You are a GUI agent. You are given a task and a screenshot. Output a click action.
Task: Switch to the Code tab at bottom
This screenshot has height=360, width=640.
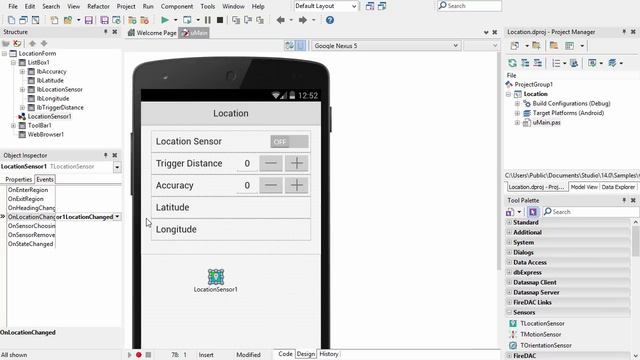pos(285,354)
